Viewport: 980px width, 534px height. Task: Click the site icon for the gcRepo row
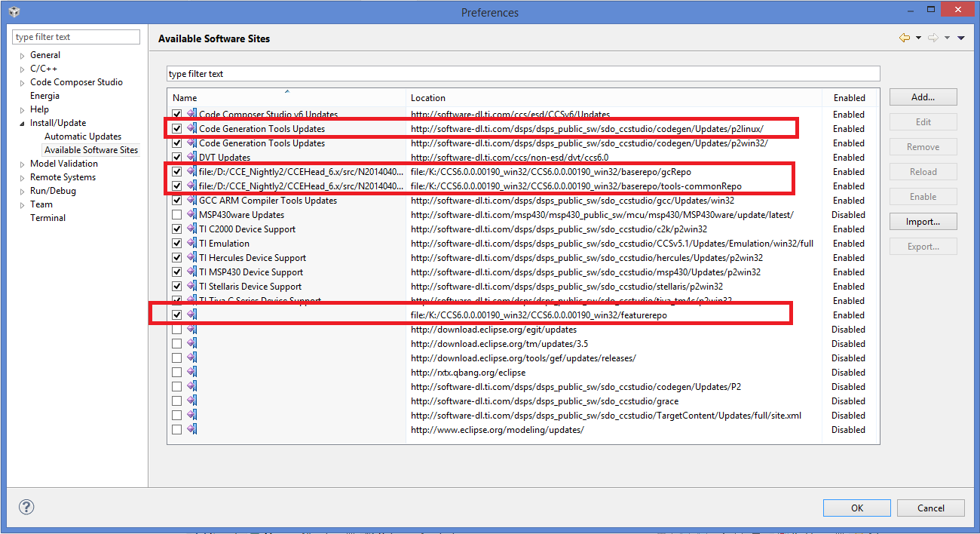pos(191,171)
